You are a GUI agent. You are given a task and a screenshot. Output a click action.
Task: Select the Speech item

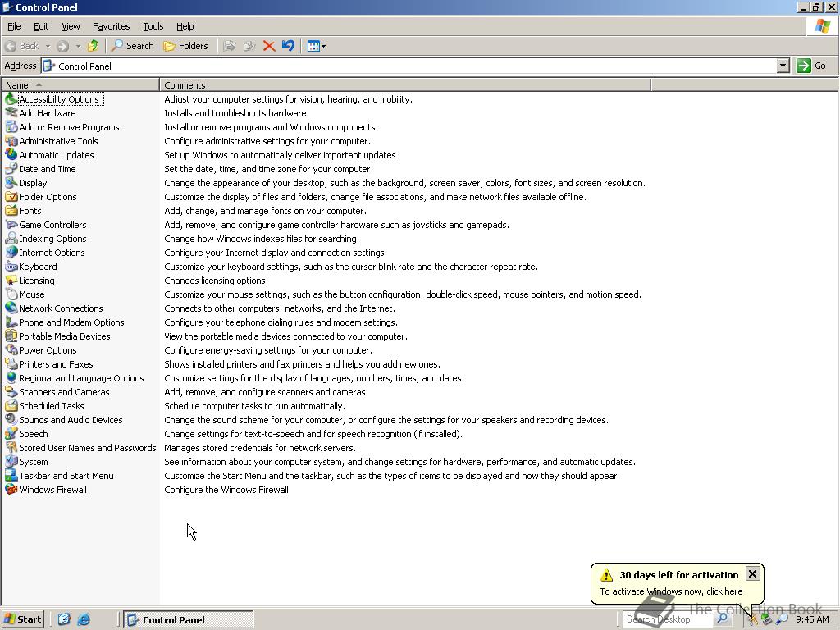33,433
